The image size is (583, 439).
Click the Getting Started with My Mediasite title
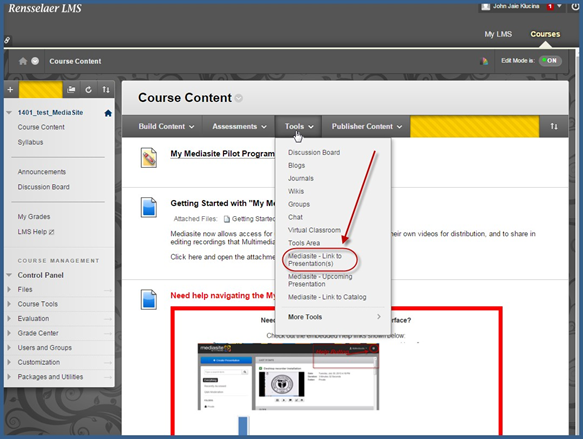[223, 203]
